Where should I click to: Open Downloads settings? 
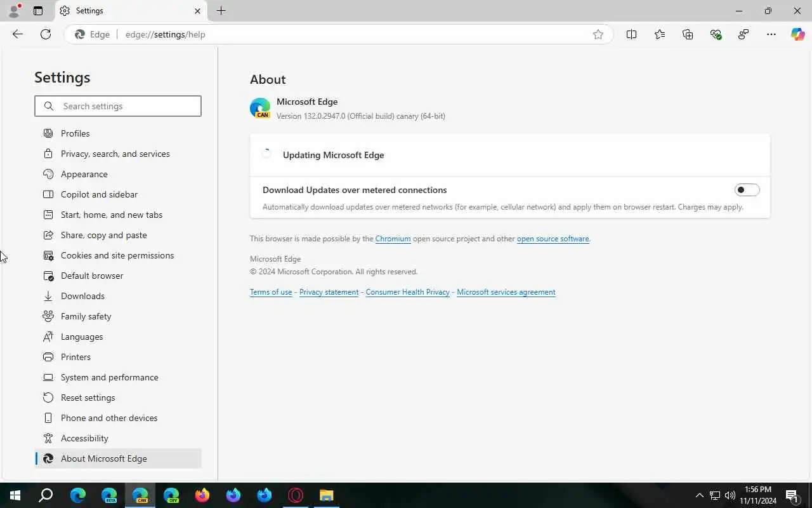(x=118, y=296)
